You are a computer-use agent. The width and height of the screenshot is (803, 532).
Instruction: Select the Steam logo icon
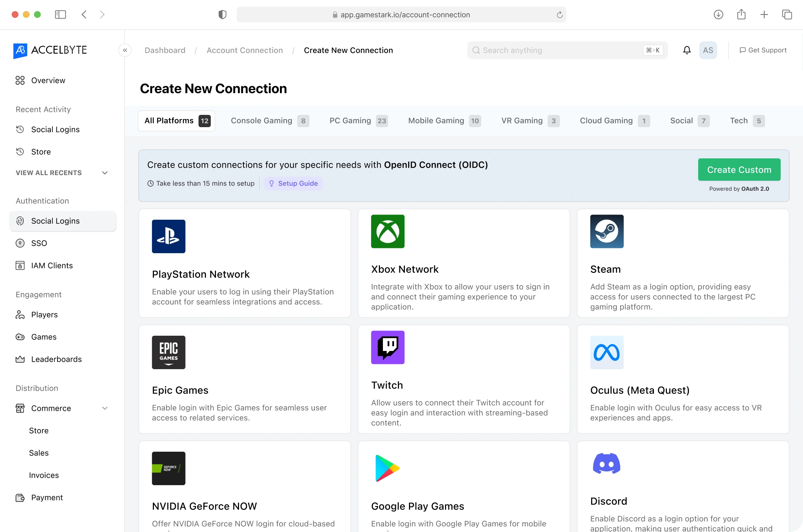[607, 231]
